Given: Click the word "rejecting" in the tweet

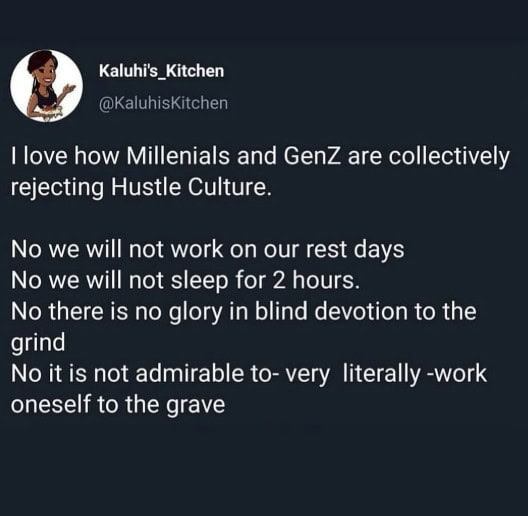Looking at the screenshot, I should tap(57, 189).
